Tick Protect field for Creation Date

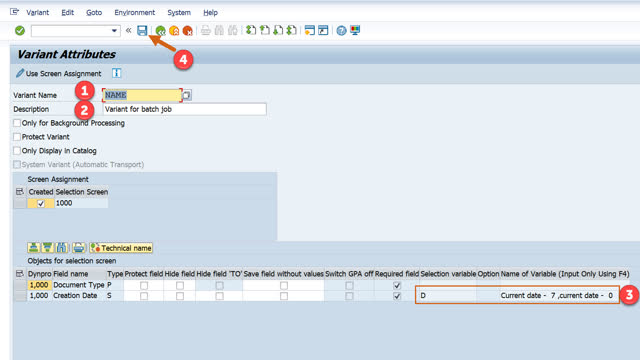(x=144, y=296)
